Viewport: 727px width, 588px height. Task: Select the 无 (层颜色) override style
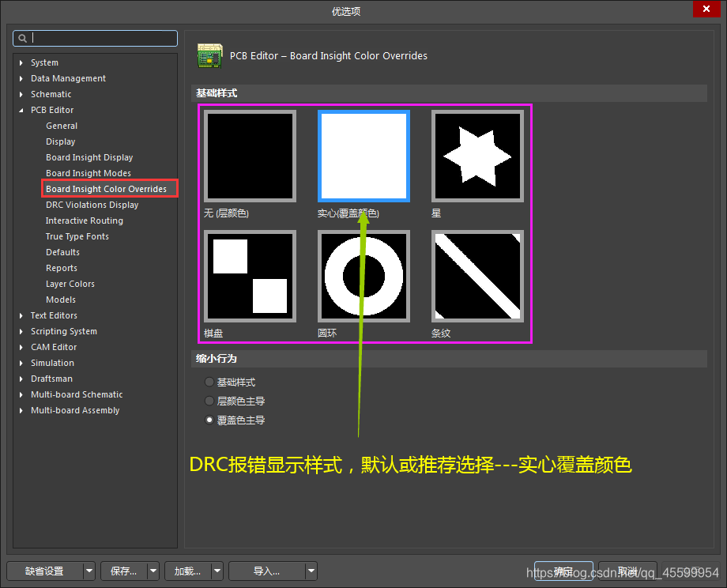pos(250,156)
